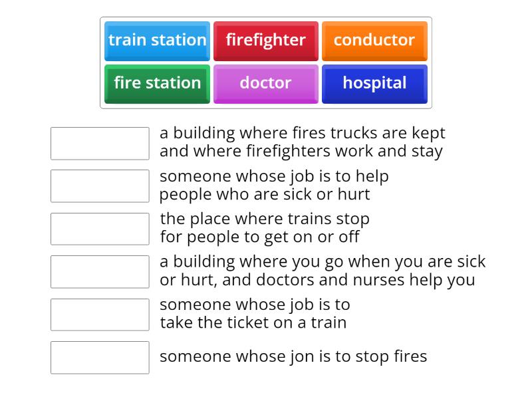Select the 'fire station' word tile

[157, 83]
